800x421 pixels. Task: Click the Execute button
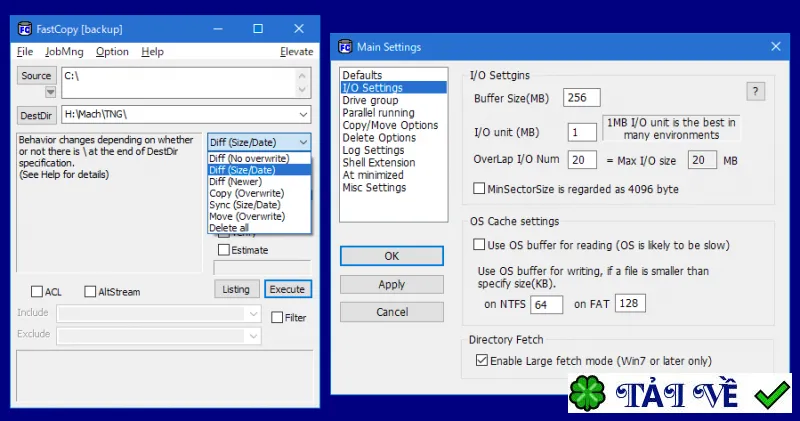pos(288,289)
